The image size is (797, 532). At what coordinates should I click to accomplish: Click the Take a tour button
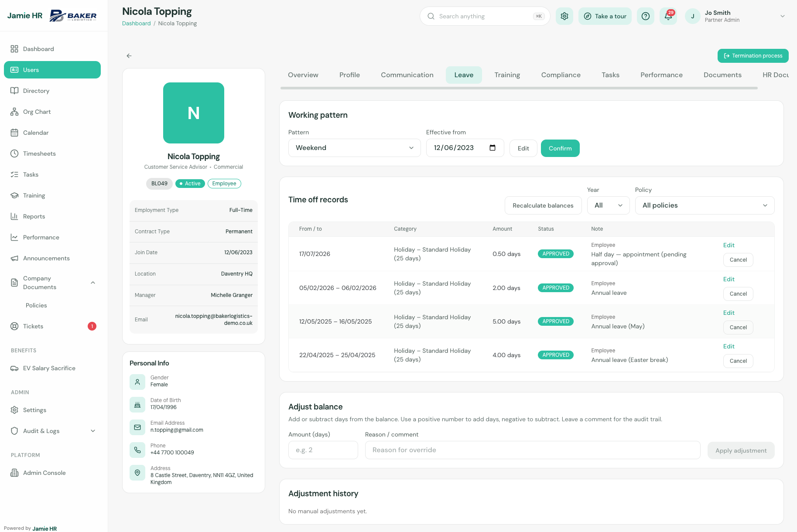[605, 16]
